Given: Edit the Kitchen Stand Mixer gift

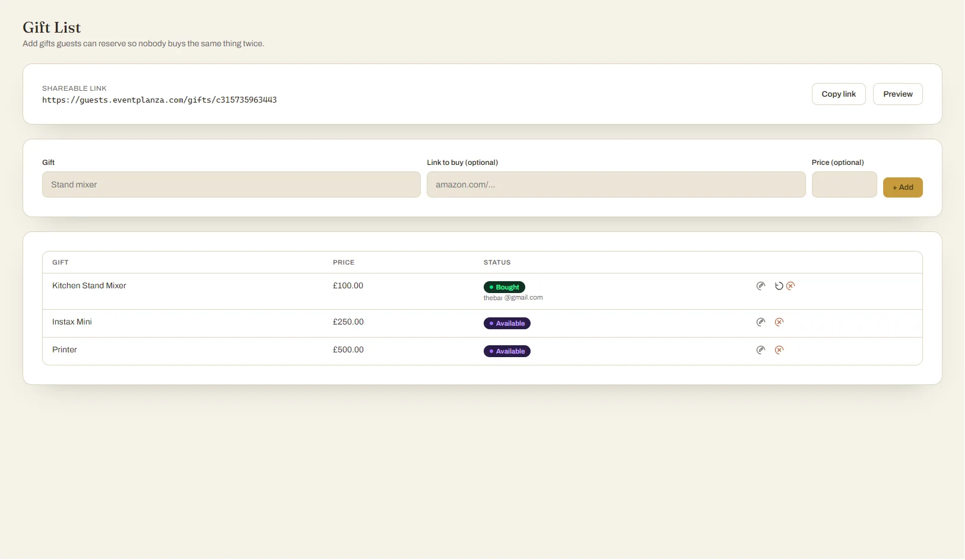Looking at the screenshot, I should [x=761, y=286].
